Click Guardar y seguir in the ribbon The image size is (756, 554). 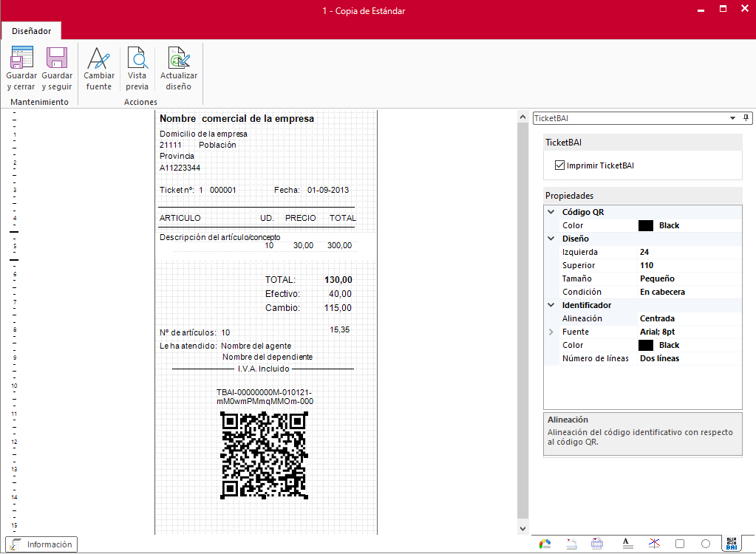57,69
